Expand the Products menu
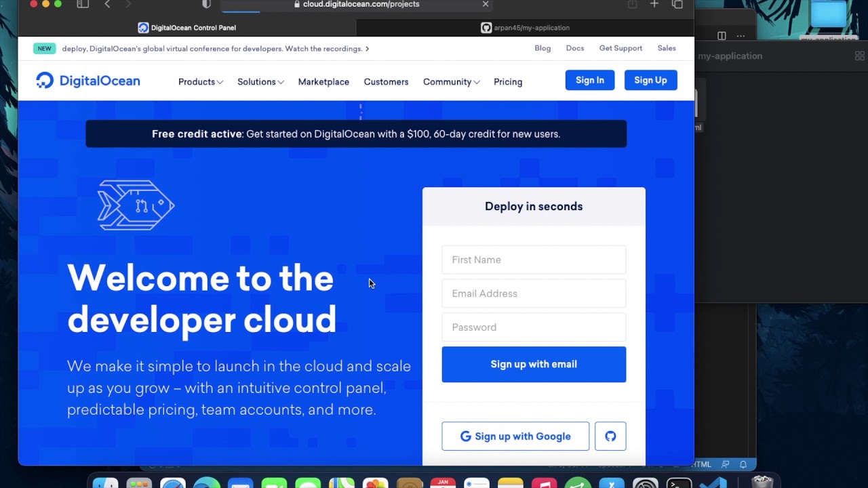 pos(201,82)
